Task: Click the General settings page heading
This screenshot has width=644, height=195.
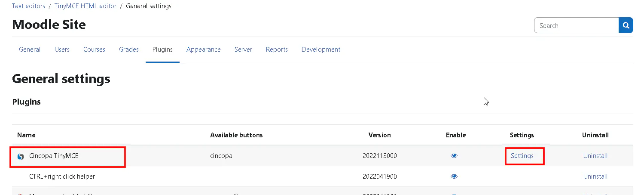Action: [x=61, y=79]
